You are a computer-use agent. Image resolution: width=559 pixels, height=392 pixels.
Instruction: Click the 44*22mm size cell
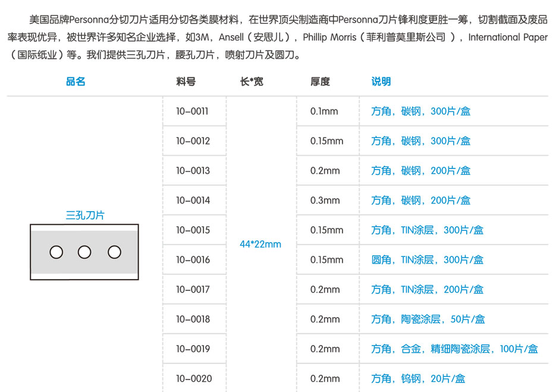[260, 244]
